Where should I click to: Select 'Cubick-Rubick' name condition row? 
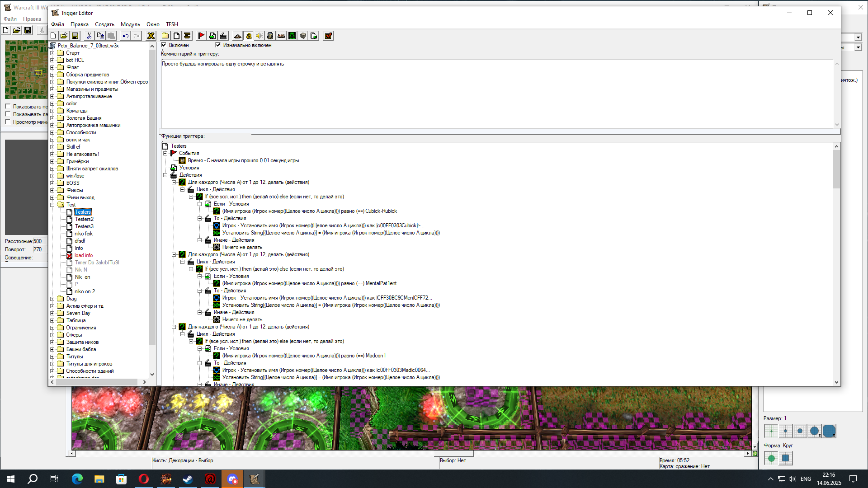309,211
